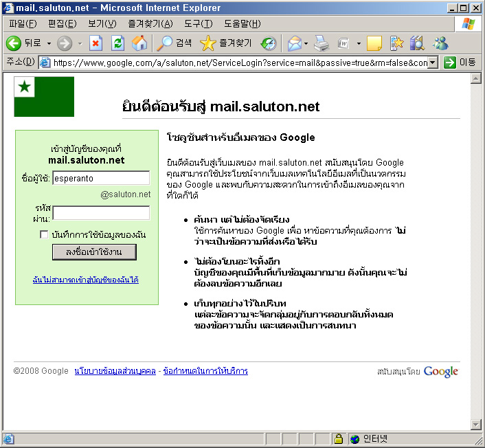Click the page icon in address bar

pos(45,63)
